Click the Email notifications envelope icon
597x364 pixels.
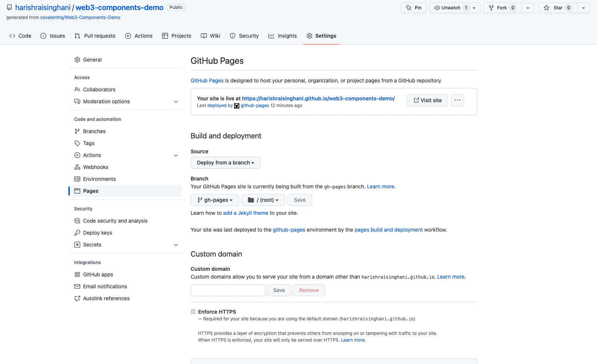click(77, 286)
